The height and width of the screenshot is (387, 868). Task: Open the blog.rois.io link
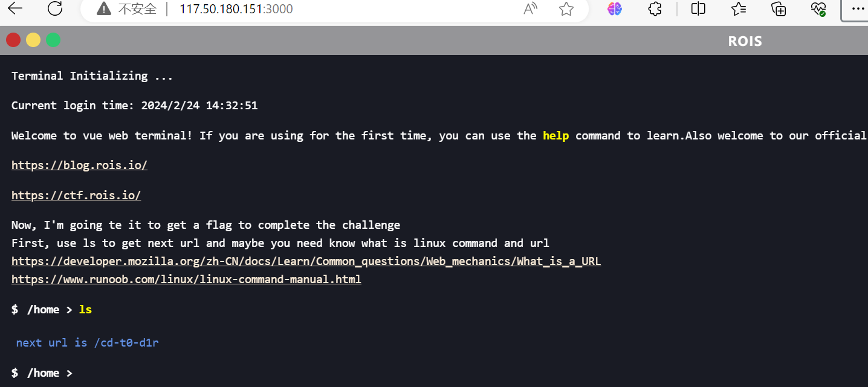[x=79, y=165]
